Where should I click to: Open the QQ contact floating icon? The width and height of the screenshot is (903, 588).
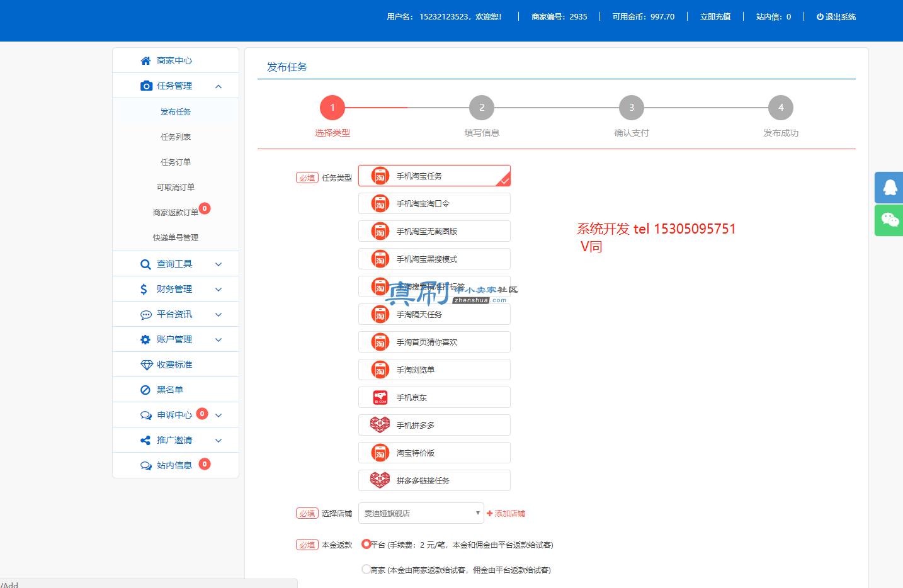pyautogui.click(x=889, y=187)
